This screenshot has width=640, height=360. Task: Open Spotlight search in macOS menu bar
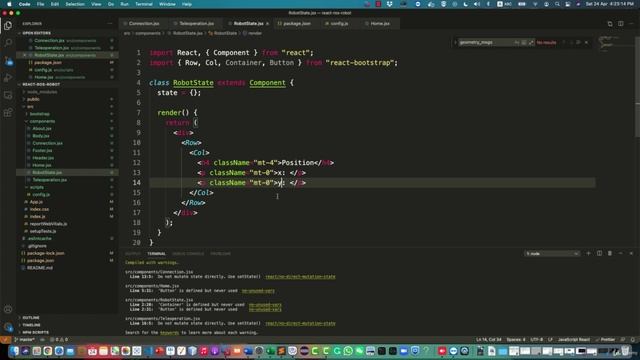click(557, 4)
